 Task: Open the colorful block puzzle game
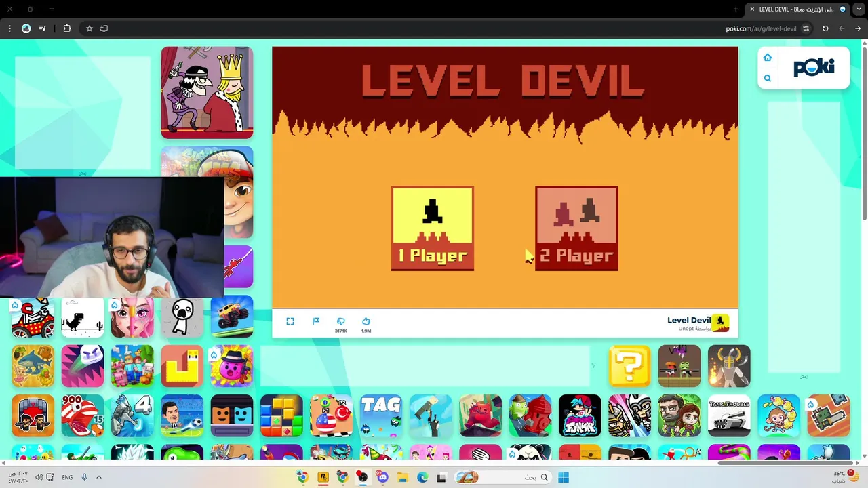281,416
